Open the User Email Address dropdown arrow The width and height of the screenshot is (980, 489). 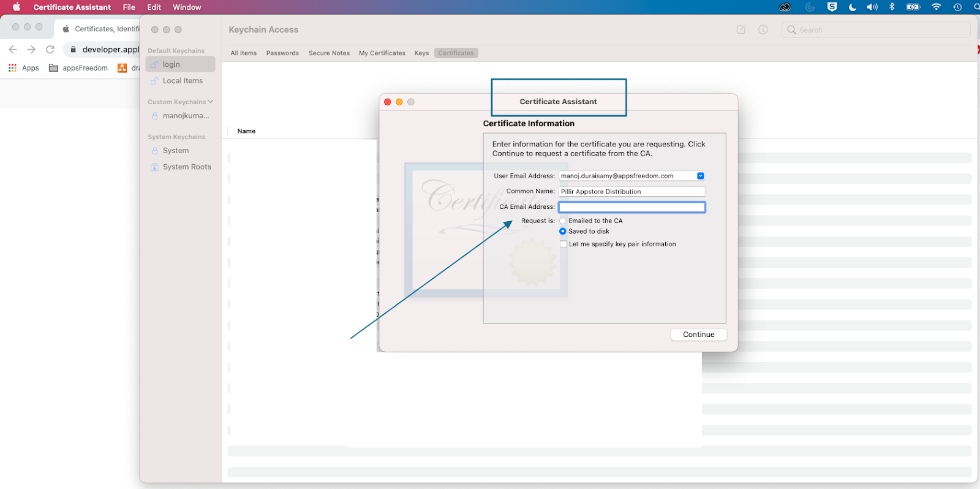tap(701, 176)
